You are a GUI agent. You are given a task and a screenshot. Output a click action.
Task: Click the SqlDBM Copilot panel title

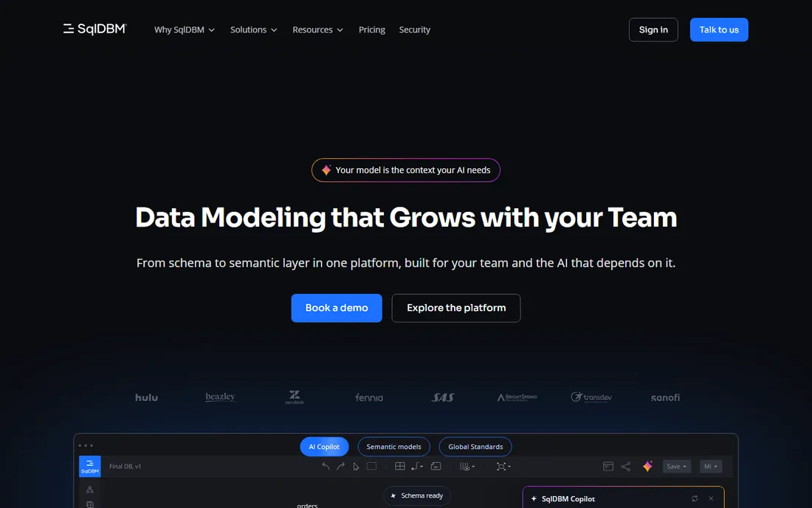[568, 498]
